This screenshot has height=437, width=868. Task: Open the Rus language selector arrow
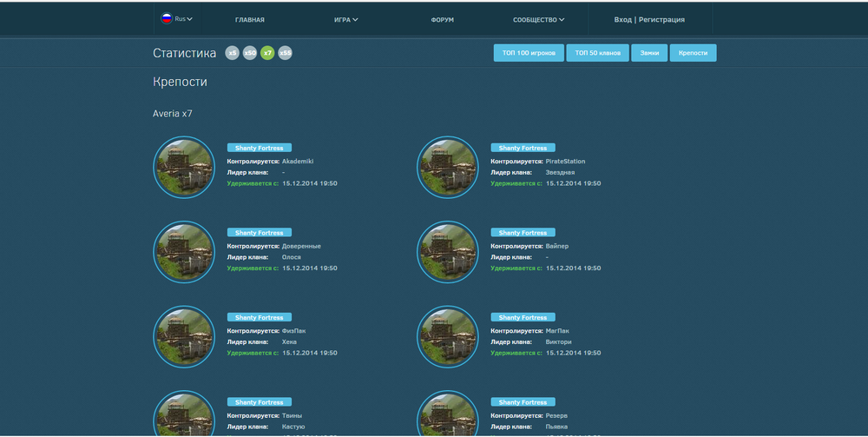[189, 18]
